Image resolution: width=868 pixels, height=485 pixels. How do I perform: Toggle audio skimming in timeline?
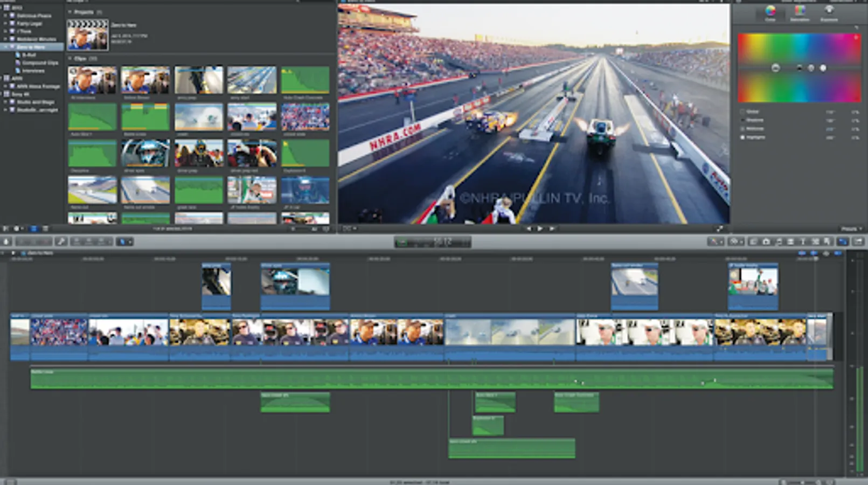814,253
